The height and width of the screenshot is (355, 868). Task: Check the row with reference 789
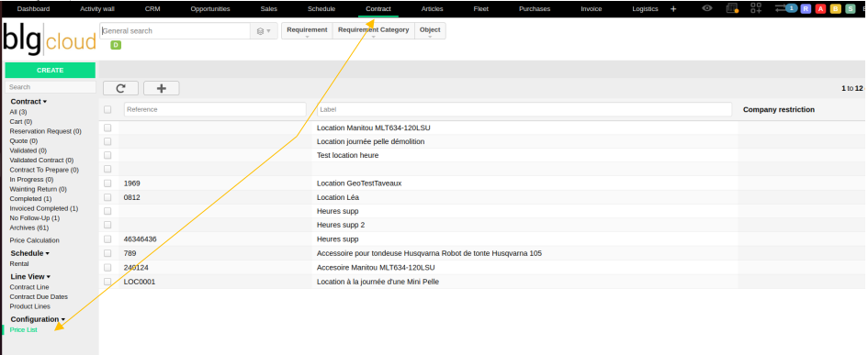tap(107, 253)
